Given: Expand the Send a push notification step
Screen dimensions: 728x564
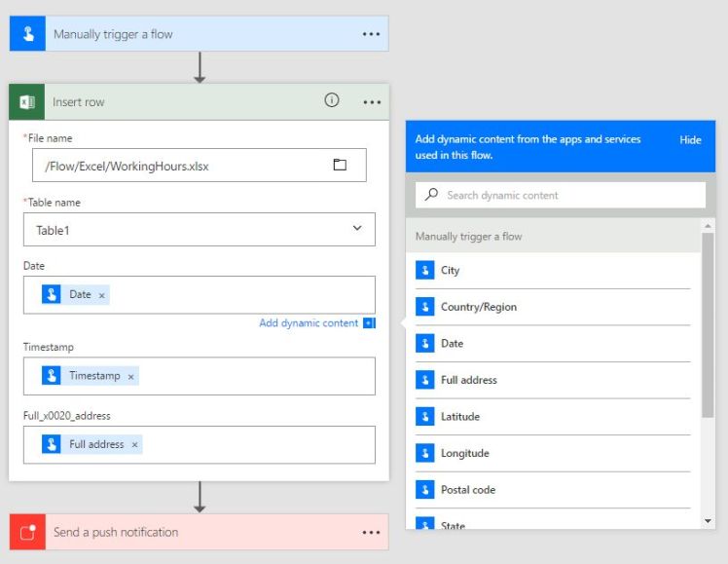Looking at the screenshot, I should coord(195,533).
